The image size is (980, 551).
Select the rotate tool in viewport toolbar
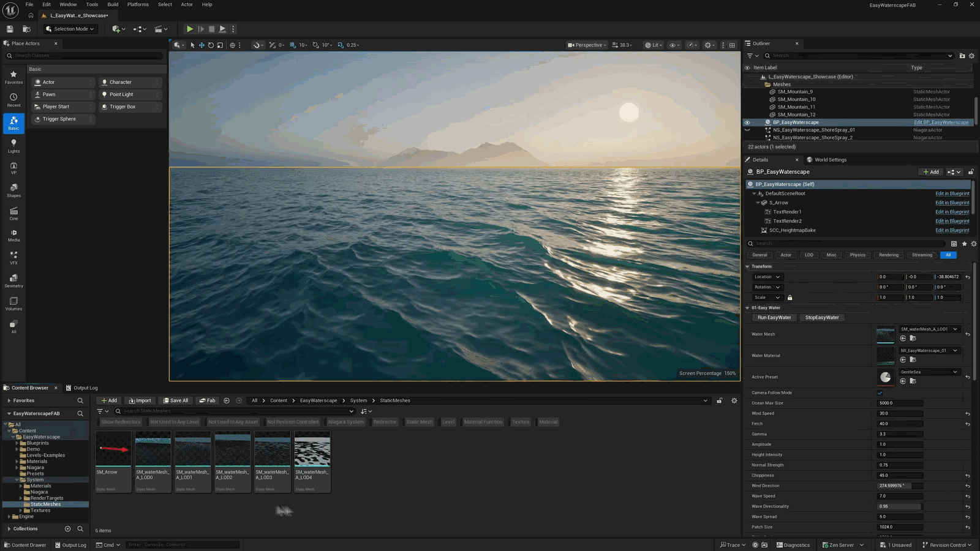click(211, 45)
